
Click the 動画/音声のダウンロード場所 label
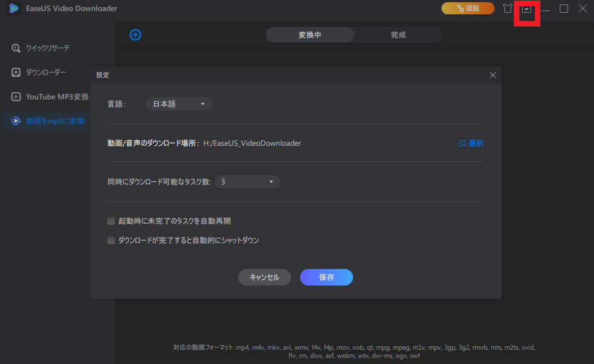153,143
